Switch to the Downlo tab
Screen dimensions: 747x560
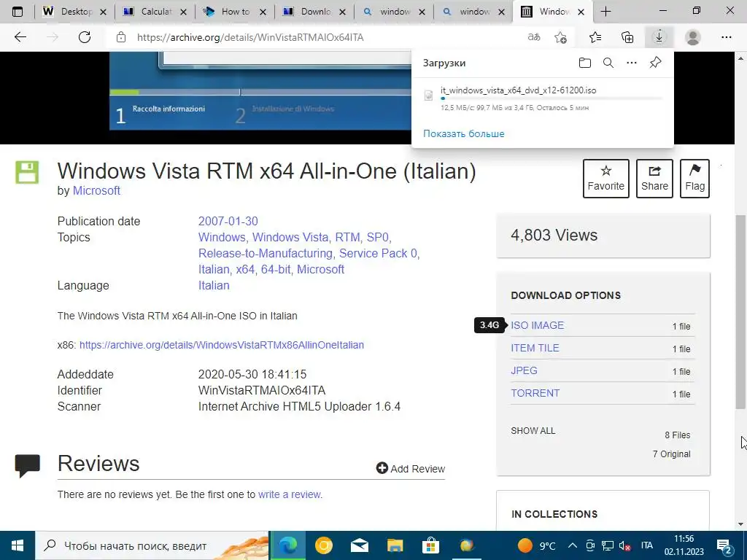[314, 12]
